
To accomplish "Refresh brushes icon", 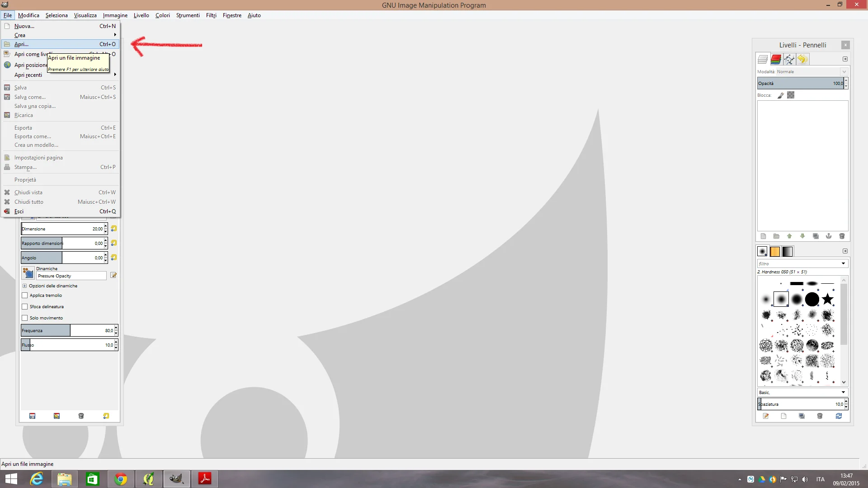I will 839,416.
